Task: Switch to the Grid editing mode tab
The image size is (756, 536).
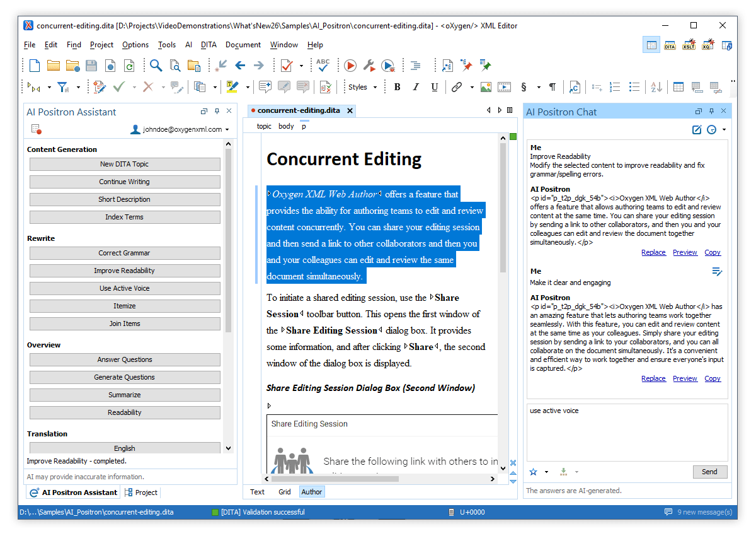Action: tap(285, 492)
